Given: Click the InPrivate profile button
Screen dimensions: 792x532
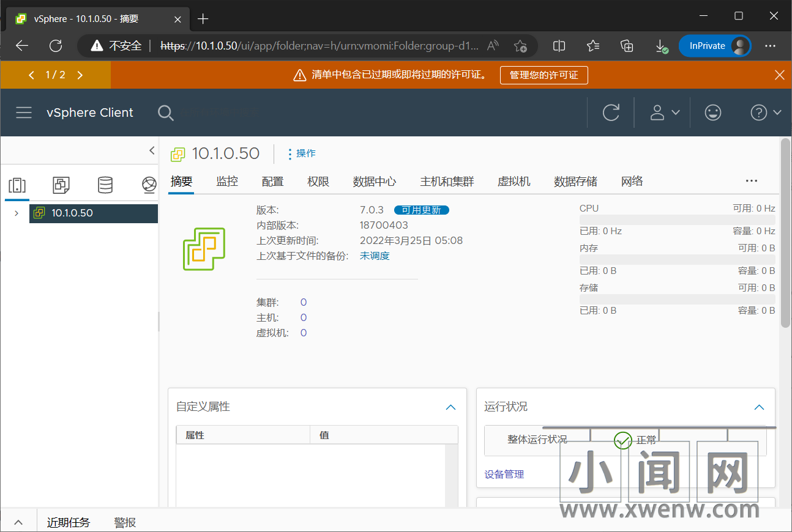Looking at the screenshot, I should 715,46.
